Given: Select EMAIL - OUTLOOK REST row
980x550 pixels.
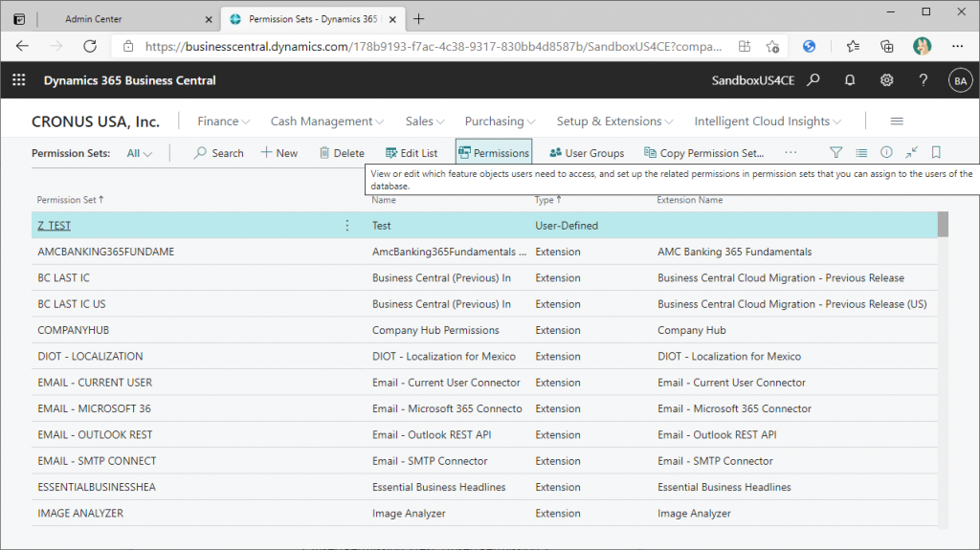Looking at the screenshot, I should [x=484, y=435].
